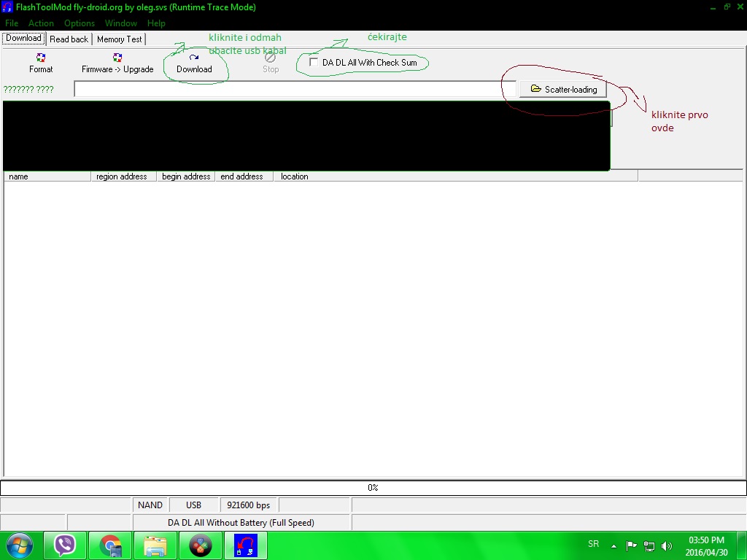Image resolution: width=747 pixels, height=560 pixels.
Task: Open the network tray icon
Action: [x=649, y=545]
